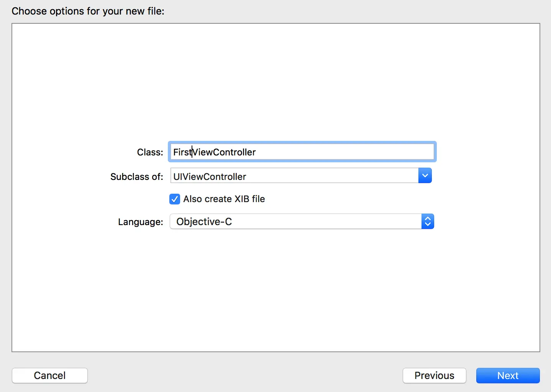
Task: Click the Cancel button
Action: [x=50, y=376]
